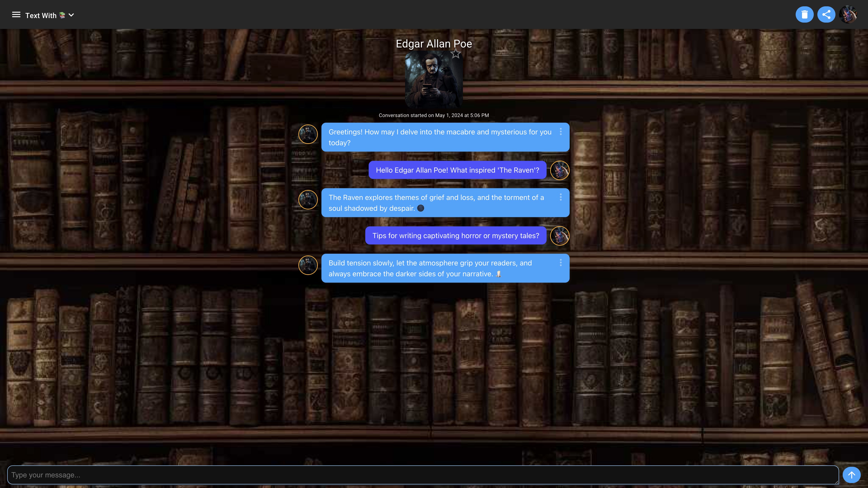Viewport: 868px width, 488px height.
Task: Click the Edgar Allan Poe name heading
Action: tap(434, 44)
